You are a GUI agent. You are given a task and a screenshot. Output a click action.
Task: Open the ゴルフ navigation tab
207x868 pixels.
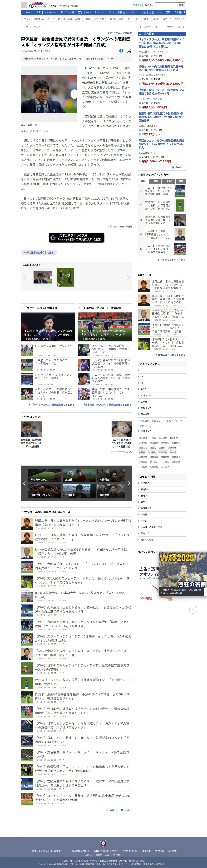[111, 12]
